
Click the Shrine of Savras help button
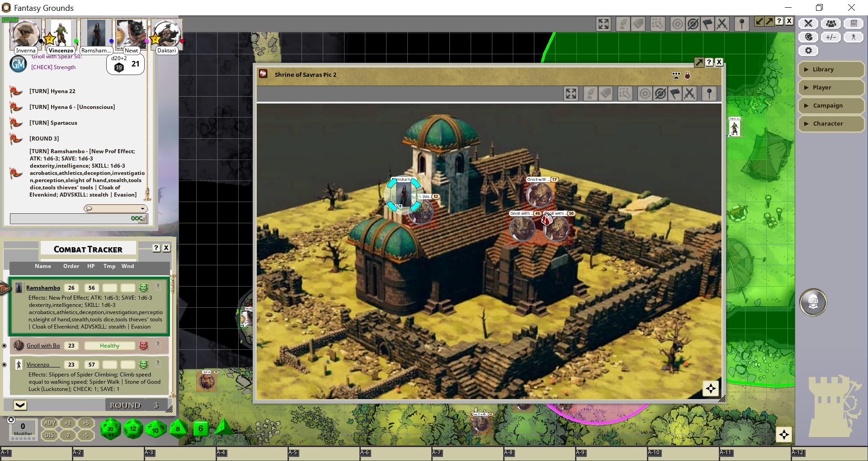[709, 62]
